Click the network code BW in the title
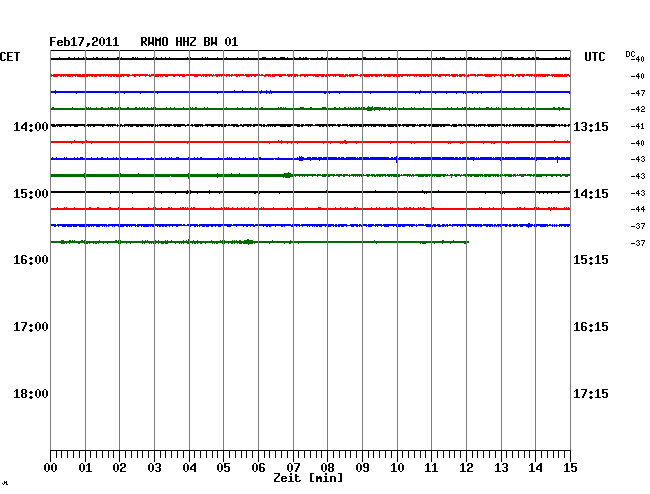650x494 pixels. 210,42
